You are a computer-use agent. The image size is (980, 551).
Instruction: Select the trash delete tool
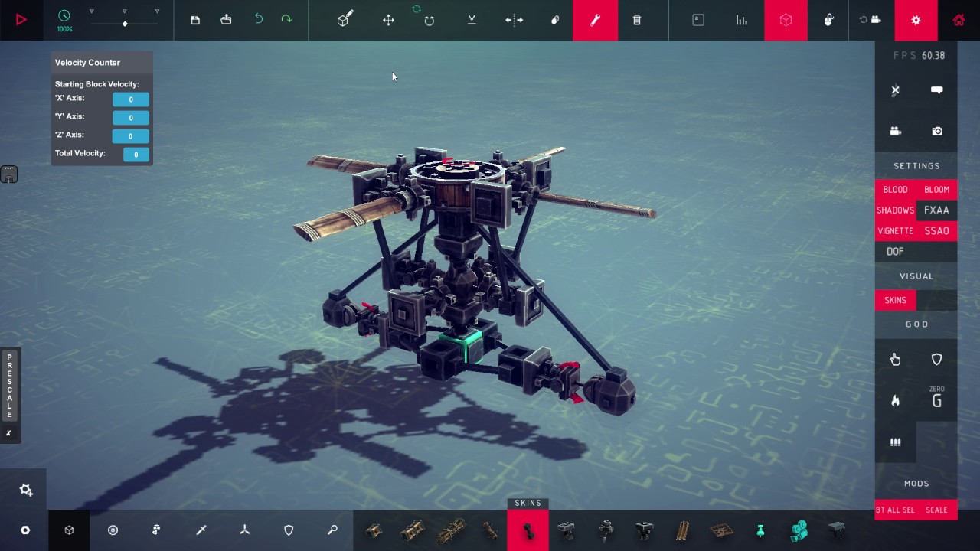pyautogui.click(x=637, y=20)
